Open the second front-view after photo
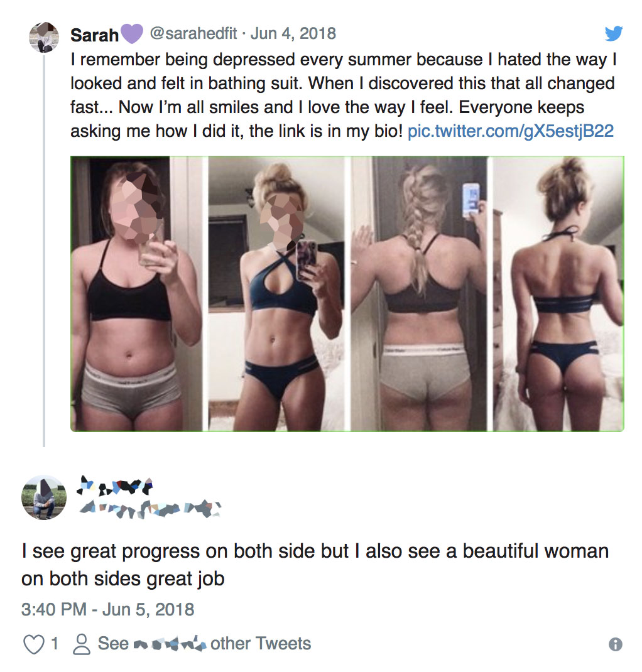The image size is (642, 672). click(276, 293)
